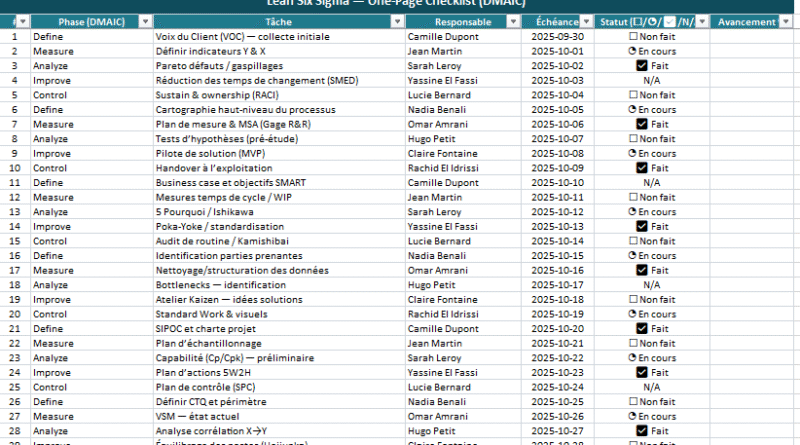Open the Tâche column filter dropdown
Image resolution: width=800 pixels, height=445 pixels.
(x=395, y=21)
